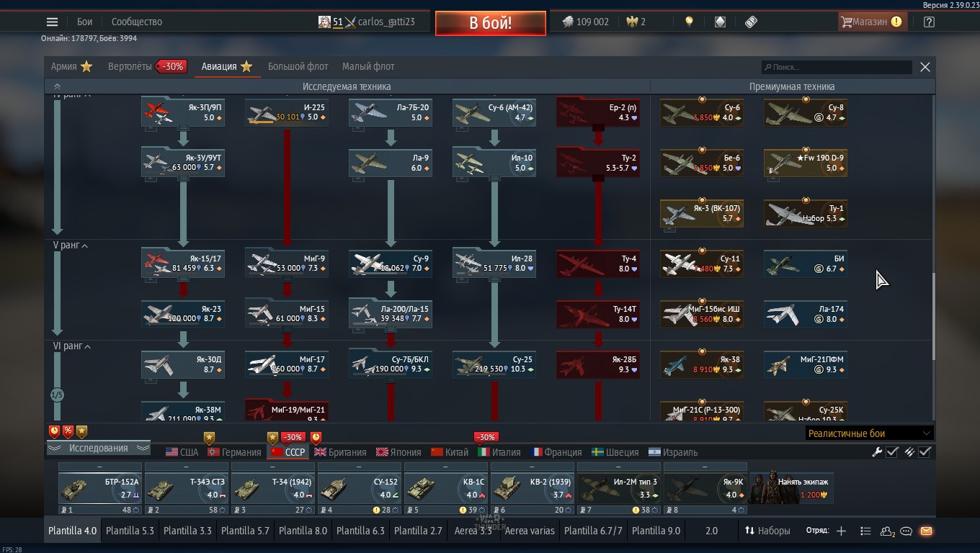
Task: Click the wrench repair icon near country tabs
Action: click(877, 451)
